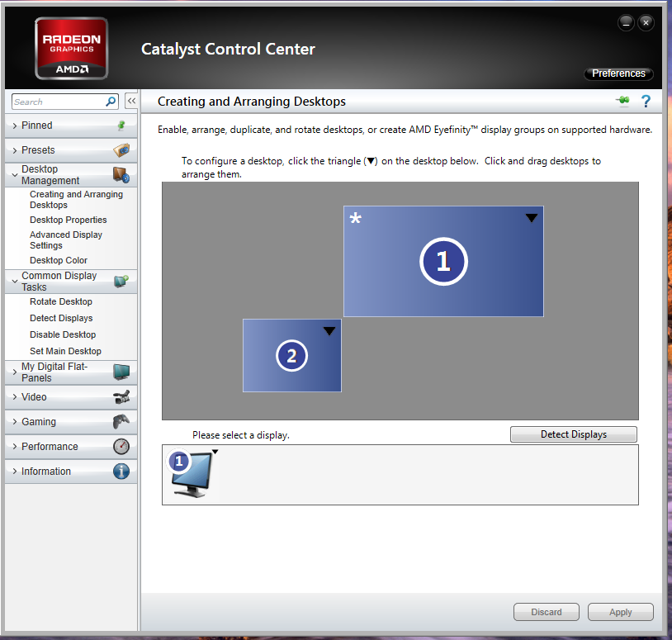Click the asterisk on desktop 1
The height and width of the screenshot is (640, 672).
[x=355, y=218]
